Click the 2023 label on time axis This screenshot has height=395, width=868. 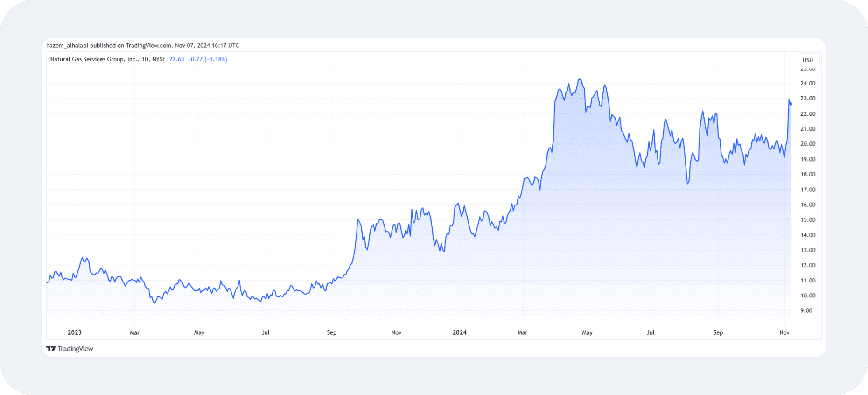[x=75, y=332]
